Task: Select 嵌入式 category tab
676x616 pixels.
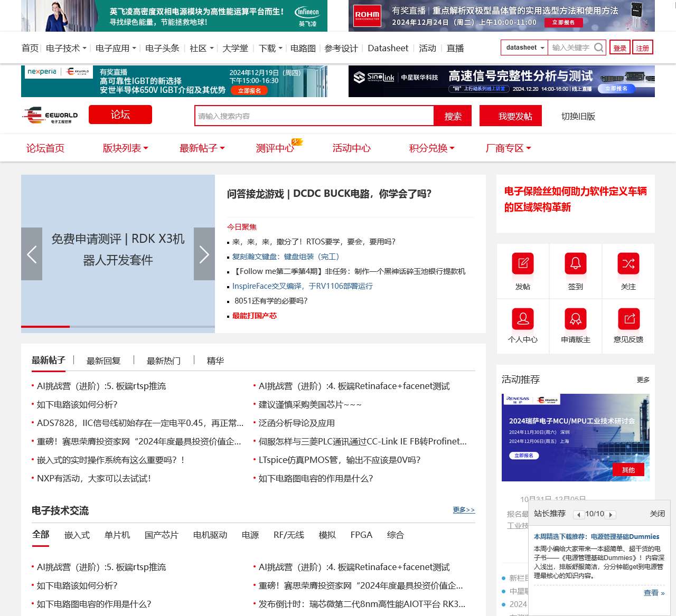Action: [77, 535]
